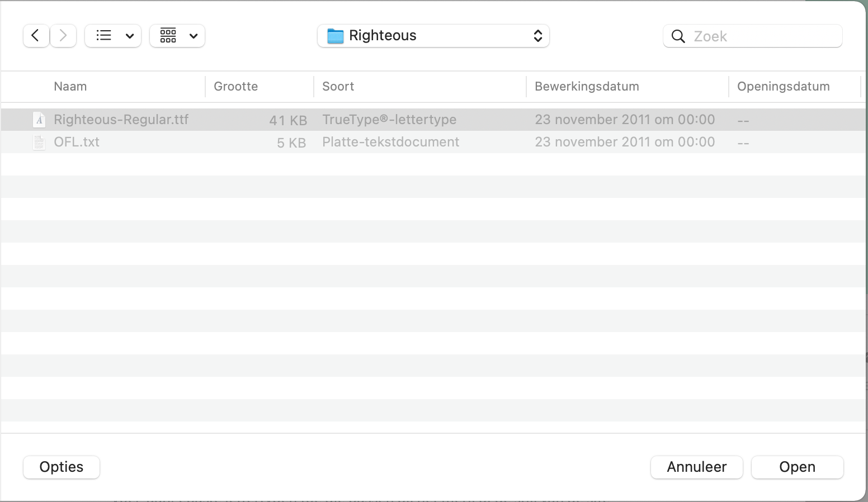
Task: Select the list view icon
Action: [103, 35]
